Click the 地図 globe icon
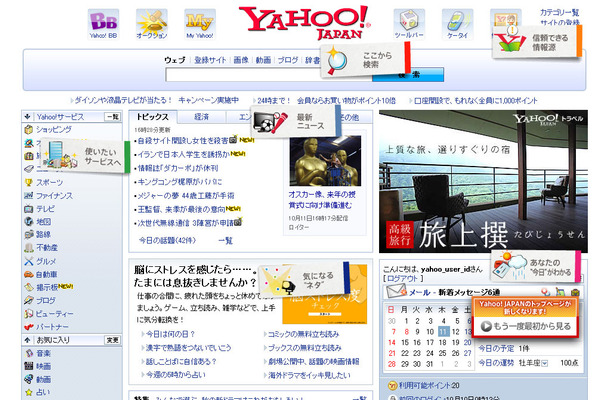 click(x=28, y=221)
